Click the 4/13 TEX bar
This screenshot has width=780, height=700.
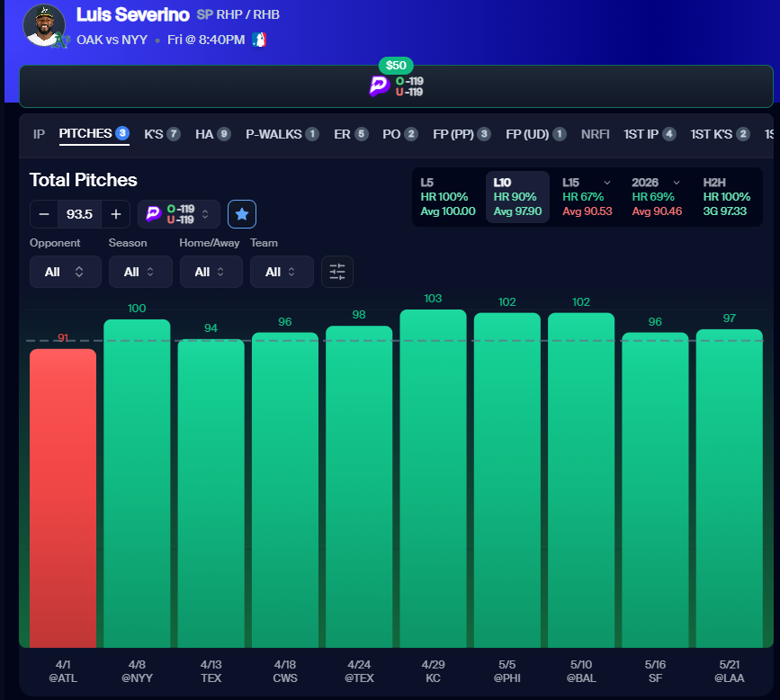coord(211,493)
